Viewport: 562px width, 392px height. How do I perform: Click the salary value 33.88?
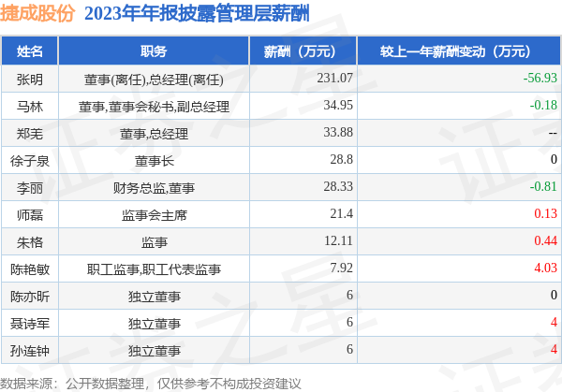coord(338,132)
